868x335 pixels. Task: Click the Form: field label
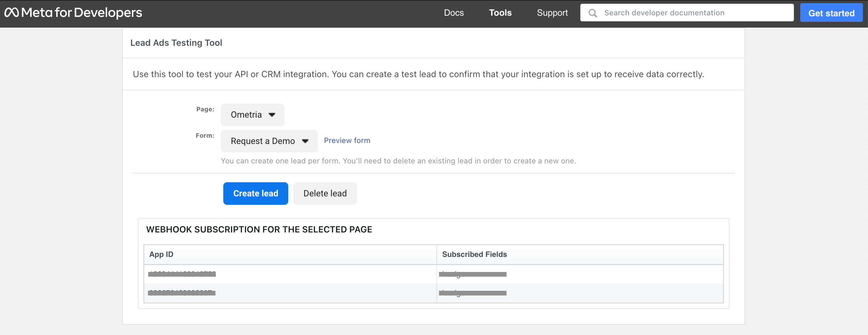205,136
